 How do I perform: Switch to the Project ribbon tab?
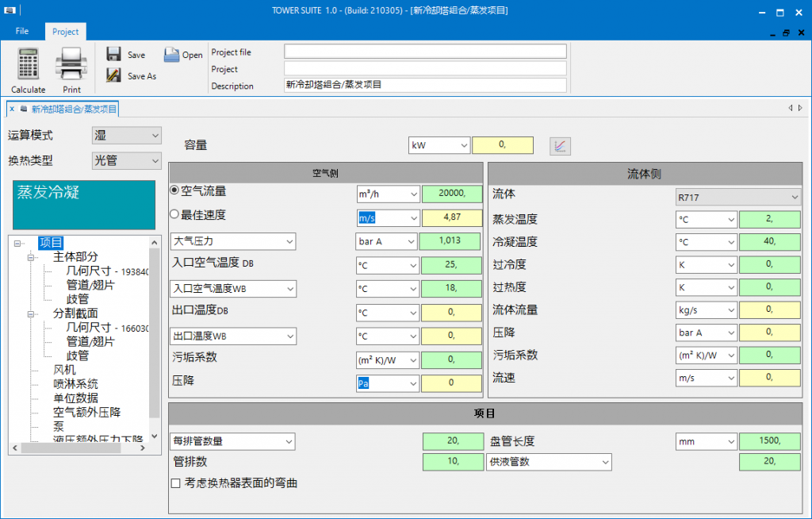pos(65,32)
